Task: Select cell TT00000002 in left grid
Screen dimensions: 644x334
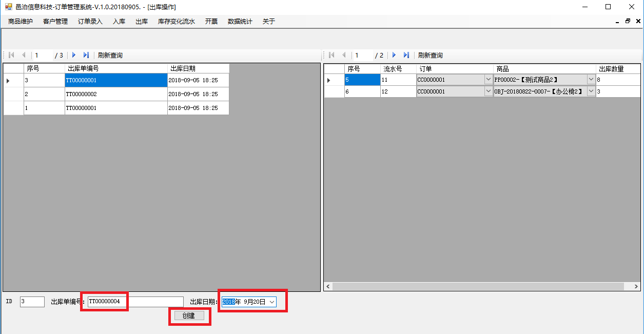Action: coord(116,94)
